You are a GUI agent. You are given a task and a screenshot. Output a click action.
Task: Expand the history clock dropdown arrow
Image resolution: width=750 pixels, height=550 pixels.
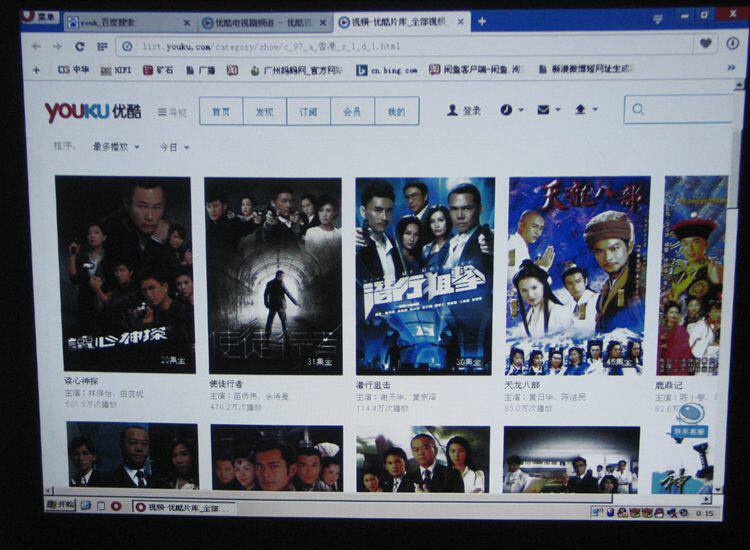point(521,110)
